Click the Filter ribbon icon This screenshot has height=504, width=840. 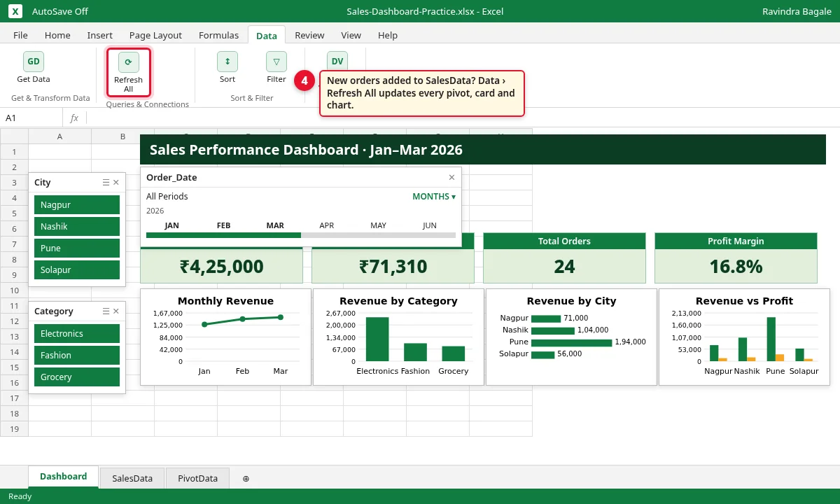click(276, 62)
